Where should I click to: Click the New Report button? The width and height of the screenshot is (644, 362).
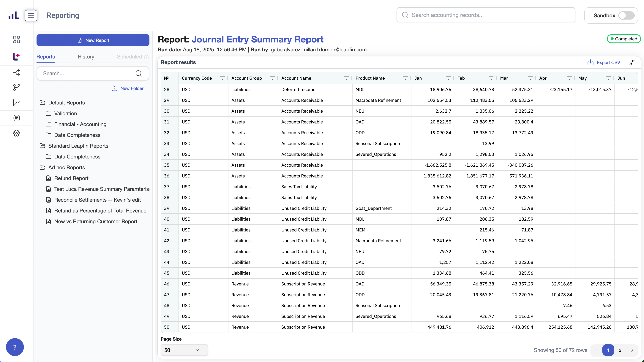pos(93,40)
